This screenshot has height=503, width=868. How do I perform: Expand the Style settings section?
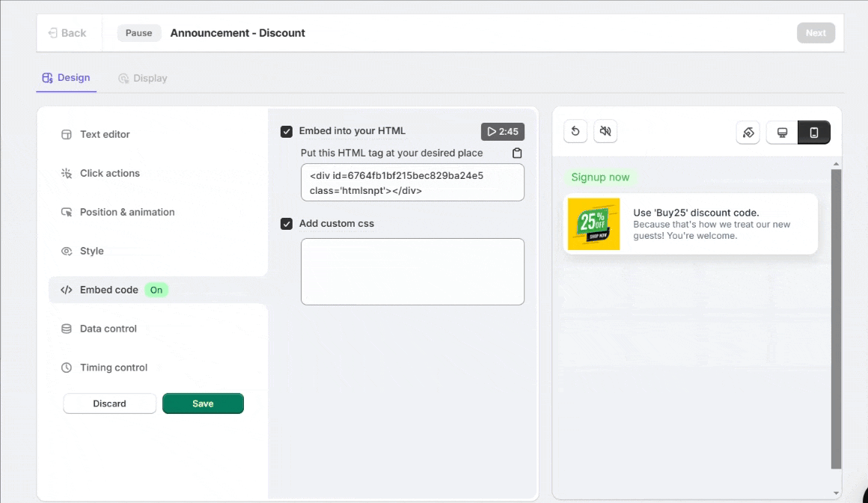(91, 251)
